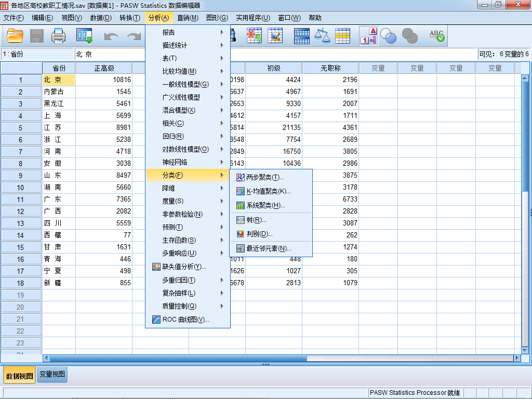The image size is (532, 399).
Task: Open the Recall recent dialogs icon
Action: [x=84, y=36]
